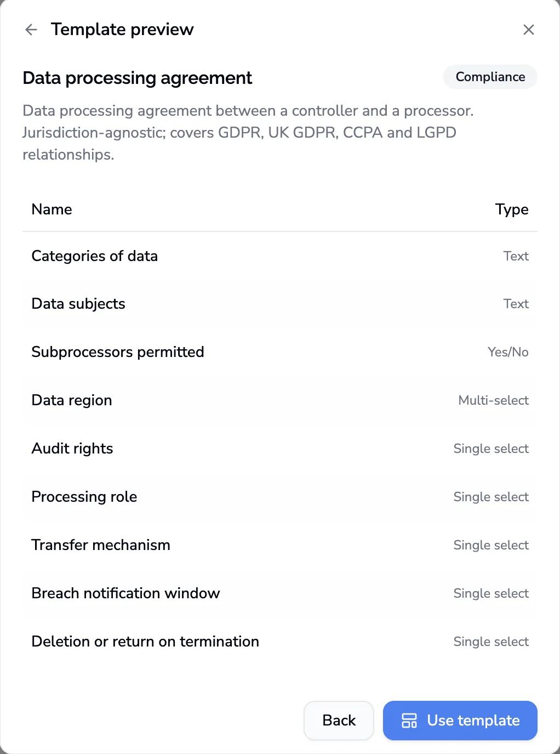Screen dimensions: 560x754
Task: Click the Back button
Action: click(339, 721)
